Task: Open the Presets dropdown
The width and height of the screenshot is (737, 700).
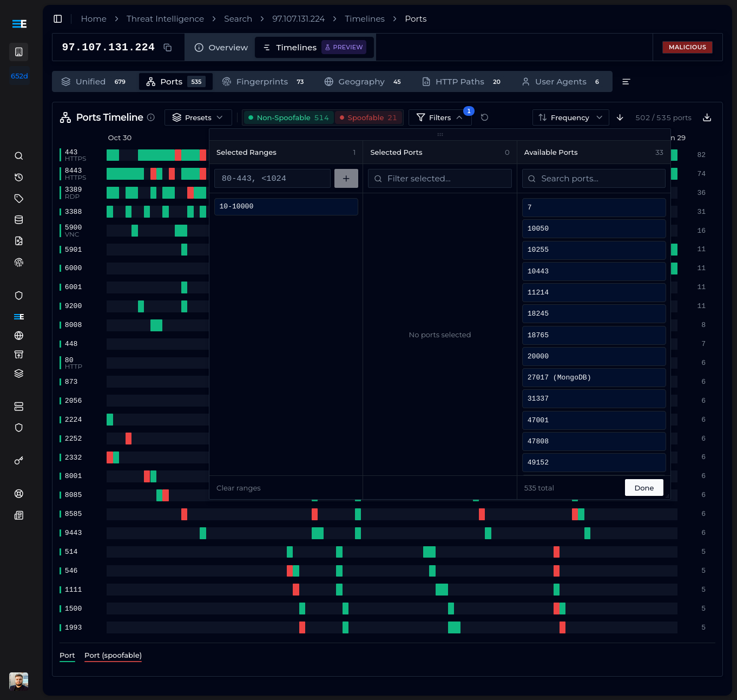Action: tap(198, 117)
